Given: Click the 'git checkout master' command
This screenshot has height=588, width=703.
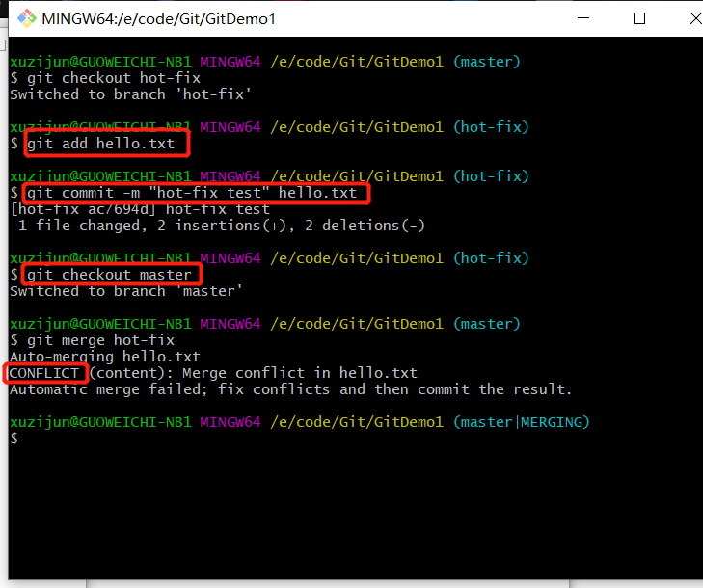Looking at the screenshot, I should pos(109,275).
